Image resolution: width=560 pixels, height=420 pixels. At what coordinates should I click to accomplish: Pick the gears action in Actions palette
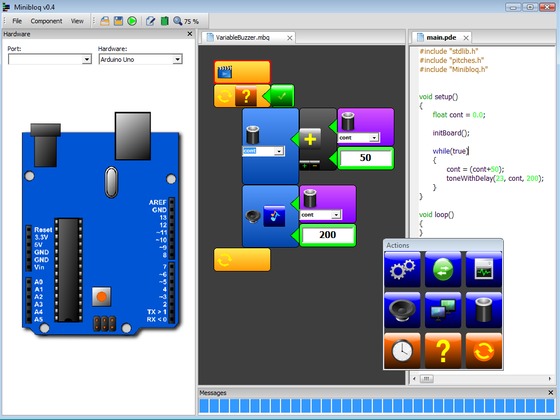402,269
